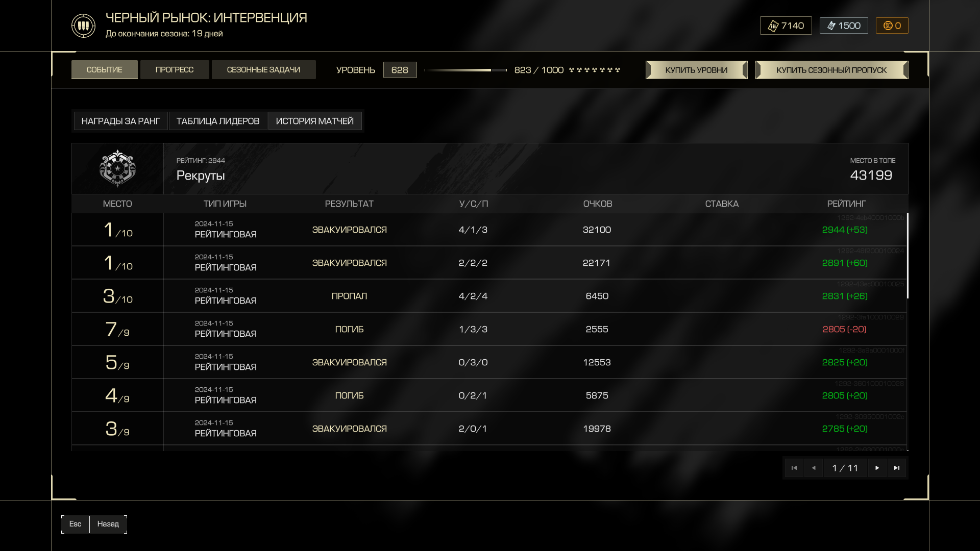Click the Esc key hint
Screen dimensions: 980x551
pyautogui.click(x=76, y=524)
